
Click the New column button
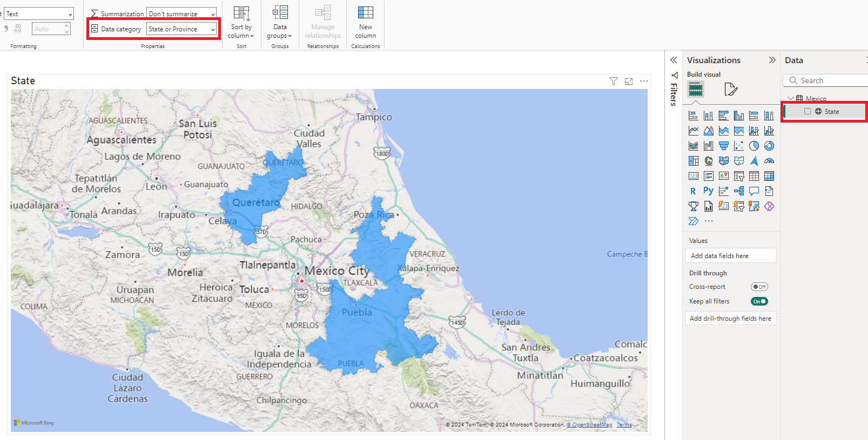[x=366, y=23]
